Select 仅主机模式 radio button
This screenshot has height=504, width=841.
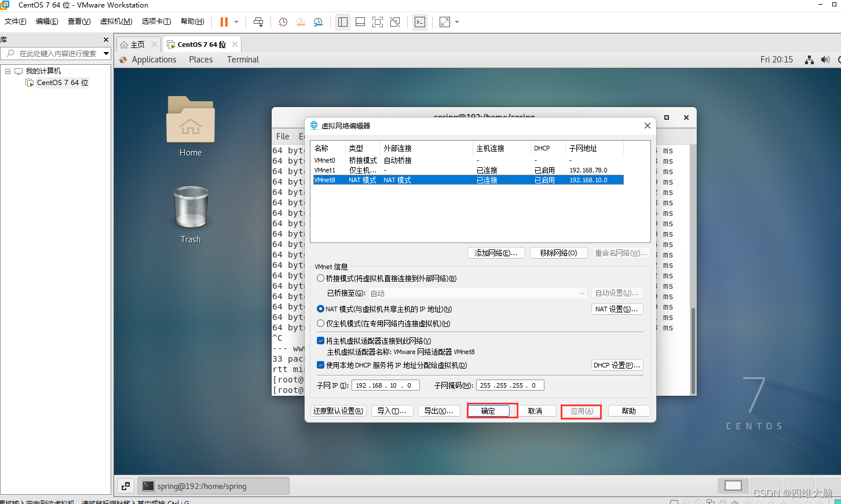point(320,323)
